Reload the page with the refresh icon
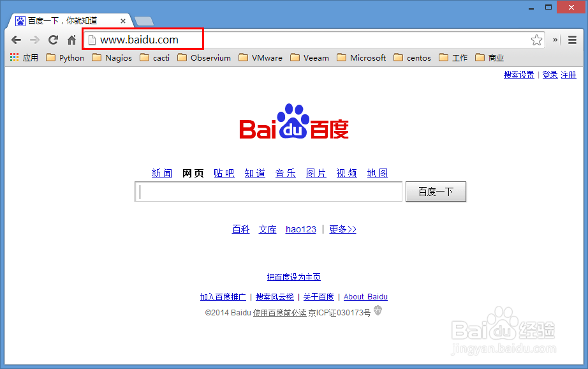This screenshot has height=369, width=588. pos(53,40)
